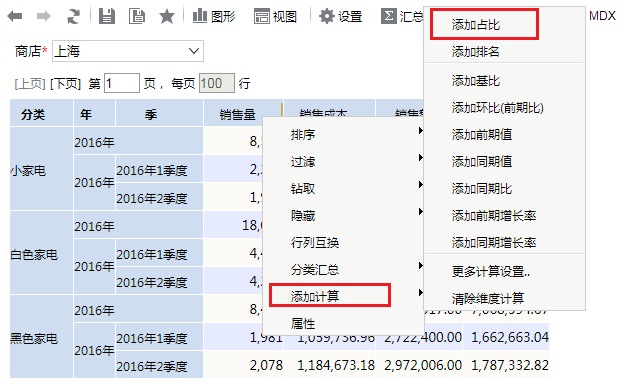This screenshot has height=392, width=626.
Task: Click 2016年2季度 under 黑色家电
Action: tap(159, 364)
